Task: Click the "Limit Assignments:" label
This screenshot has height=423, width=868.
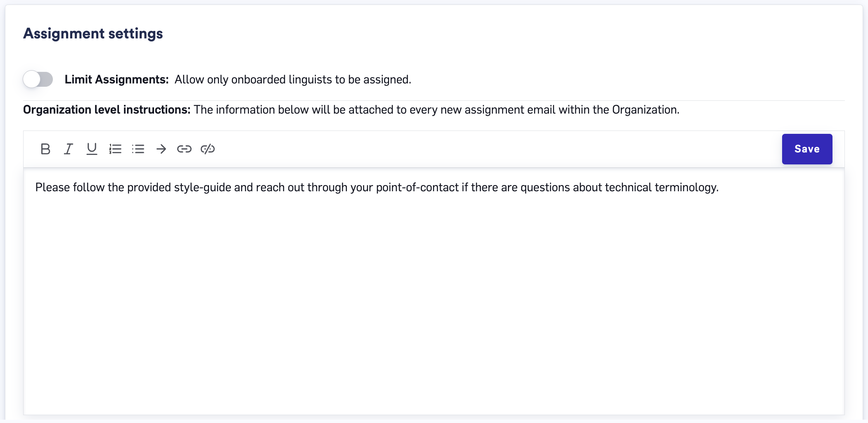Action: click(x=116, y=79)
